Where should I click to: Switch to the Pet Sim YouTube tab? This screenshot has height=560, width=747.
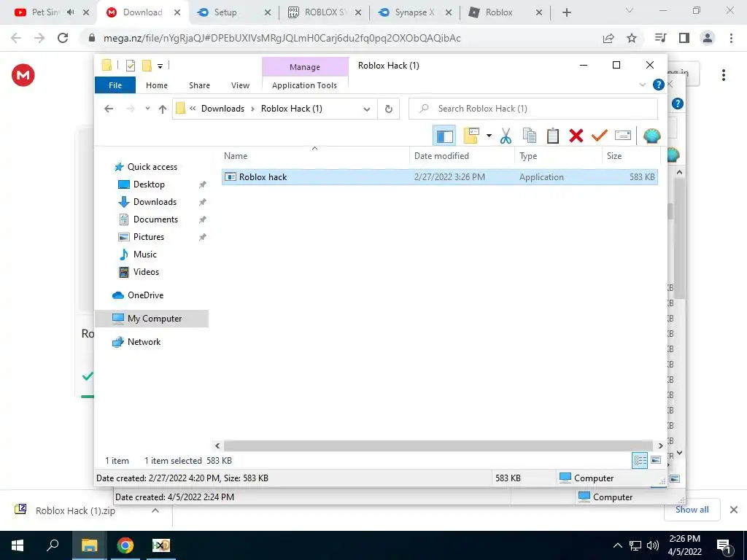click(x=52, y=12)
